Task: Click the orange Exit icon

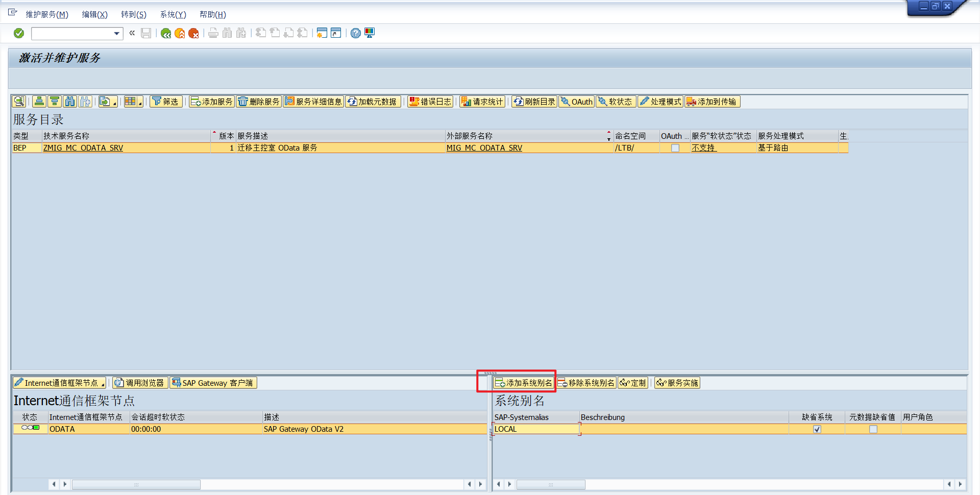Action: pyautogui.click(x=180, y=33)
